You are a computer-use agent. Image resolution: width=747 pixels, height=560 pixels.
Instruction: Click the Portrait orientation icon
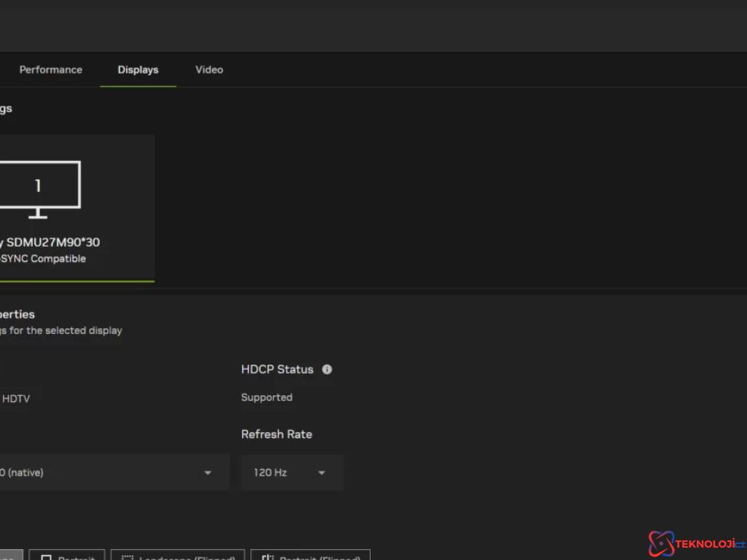pos(45,556)
